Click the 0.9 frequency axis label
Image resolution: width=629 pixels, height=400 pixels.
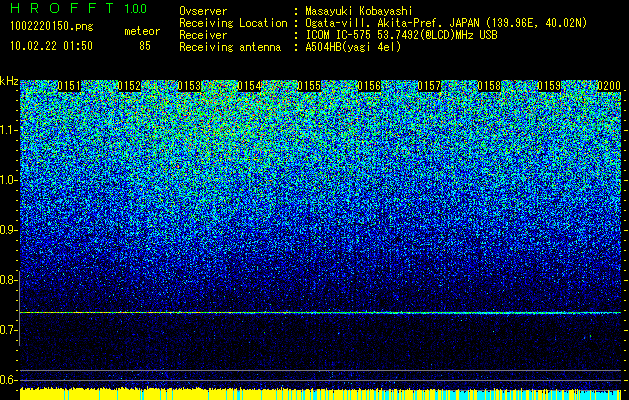pos(8,230)
